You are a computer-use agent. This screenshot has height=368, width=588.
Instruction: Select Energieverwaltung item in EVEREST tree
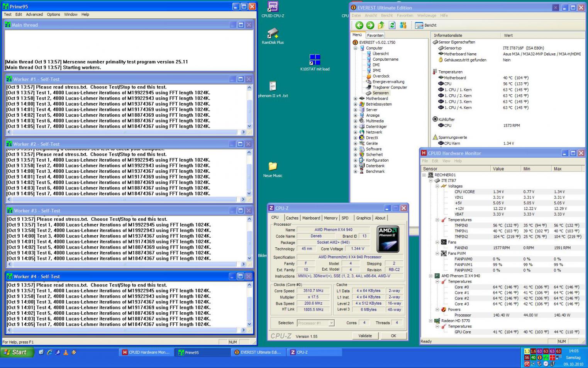click(x=388, y=82)
